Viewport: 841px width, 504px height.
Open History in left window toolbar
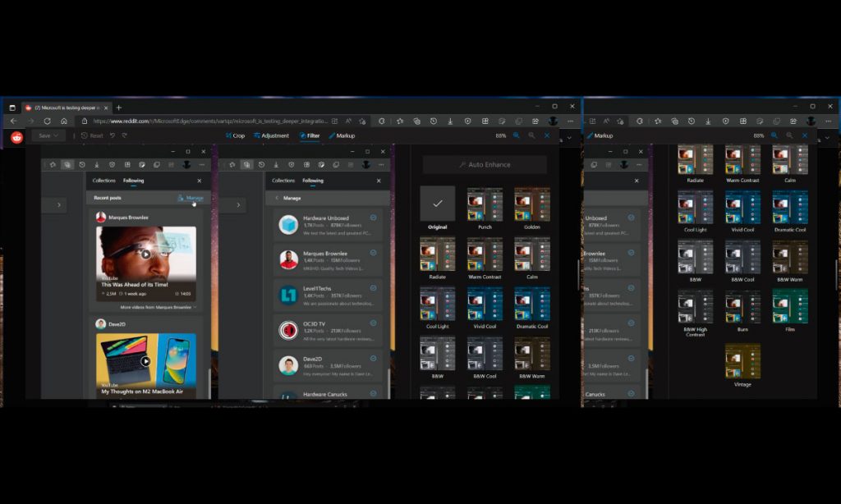tap(434, 121)
